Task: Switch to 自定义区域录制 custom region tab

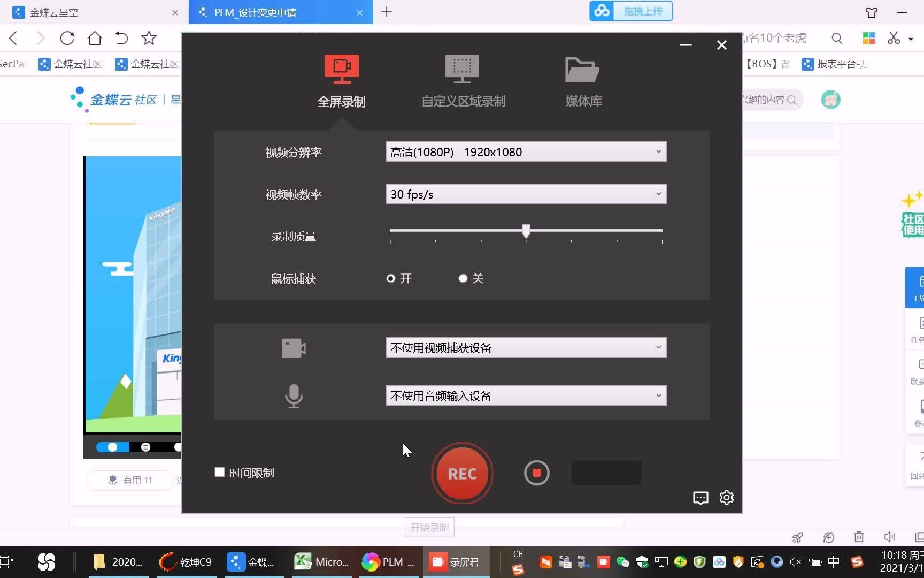Action: pyautogui.click(x=463, y=81)
